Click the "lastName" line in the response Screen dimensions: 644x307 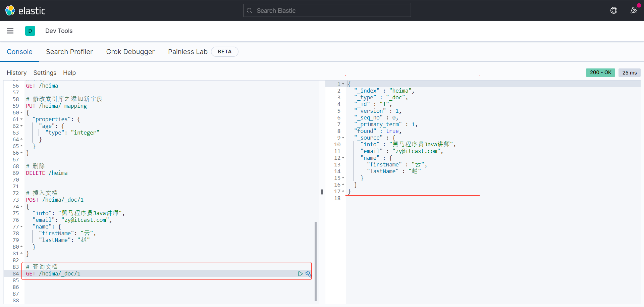tap(394, 171)
